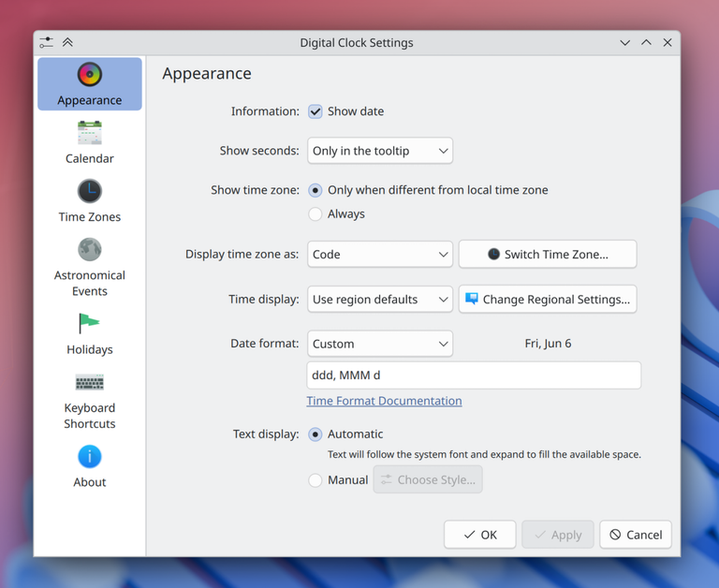The height and width of the screenshot is (588, 719).
Task: Open the Appearance section color wheel icon
Action: click(90, 74)
